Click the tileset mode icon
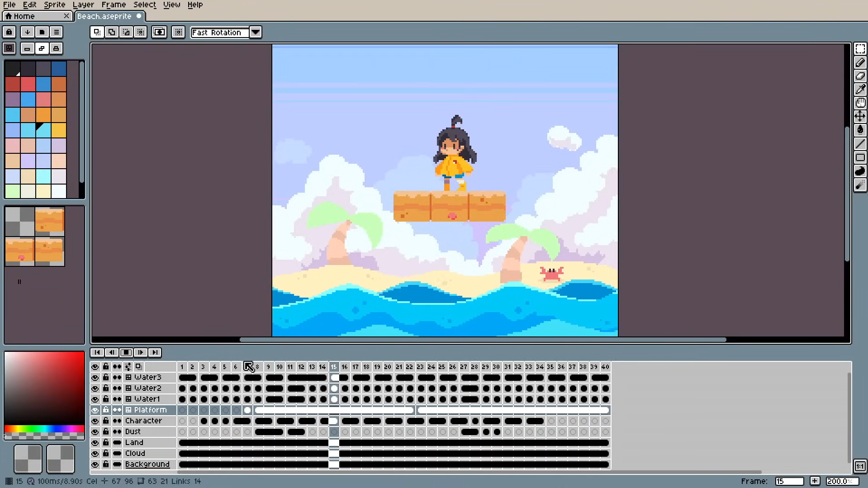The image size is (868, 488). 9,48
